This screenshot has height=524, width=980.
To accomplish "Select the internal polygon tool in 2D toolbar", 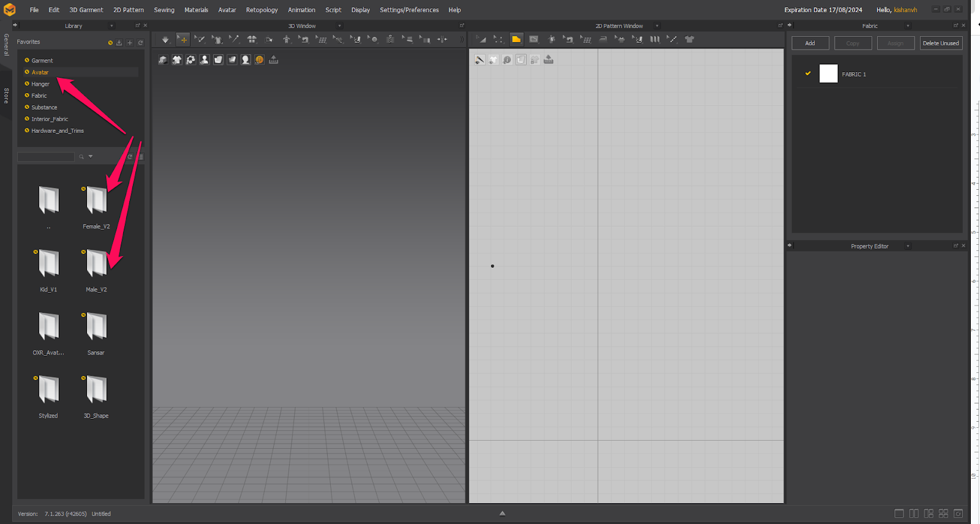I will (533, 40).
